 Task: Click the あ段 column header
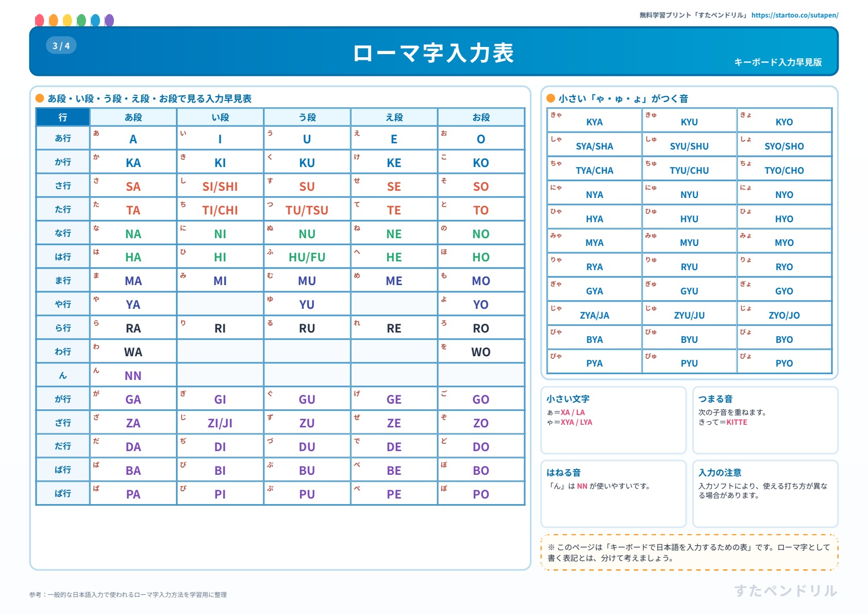(133, 117)
